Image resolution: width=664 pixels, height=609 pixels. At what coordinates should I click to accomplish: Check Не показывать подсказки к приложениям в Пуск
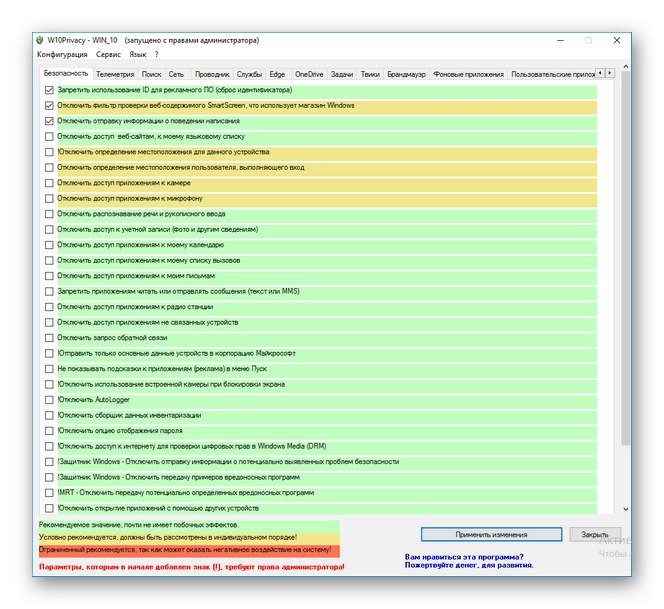pyautogui.click(x=49, y=369)
